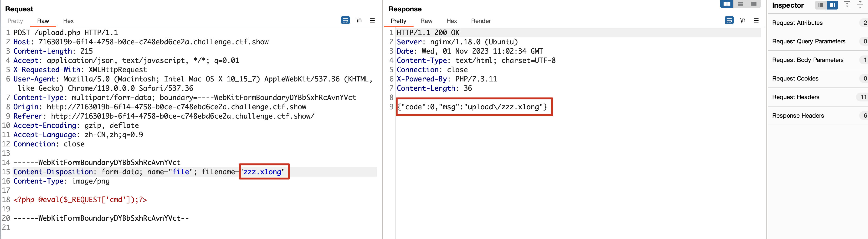Viewport: 868px width, 239px height.
Task: Select Response Raw tab
Action: tap(427, 21)
